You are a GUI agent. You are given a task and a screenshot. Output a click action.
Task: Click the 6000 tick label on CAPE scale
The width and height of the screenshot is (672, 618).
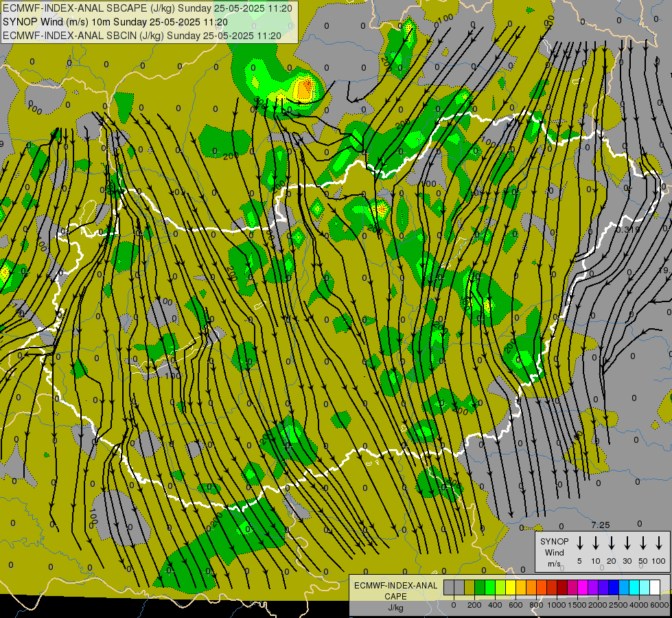tap(660, 605)
